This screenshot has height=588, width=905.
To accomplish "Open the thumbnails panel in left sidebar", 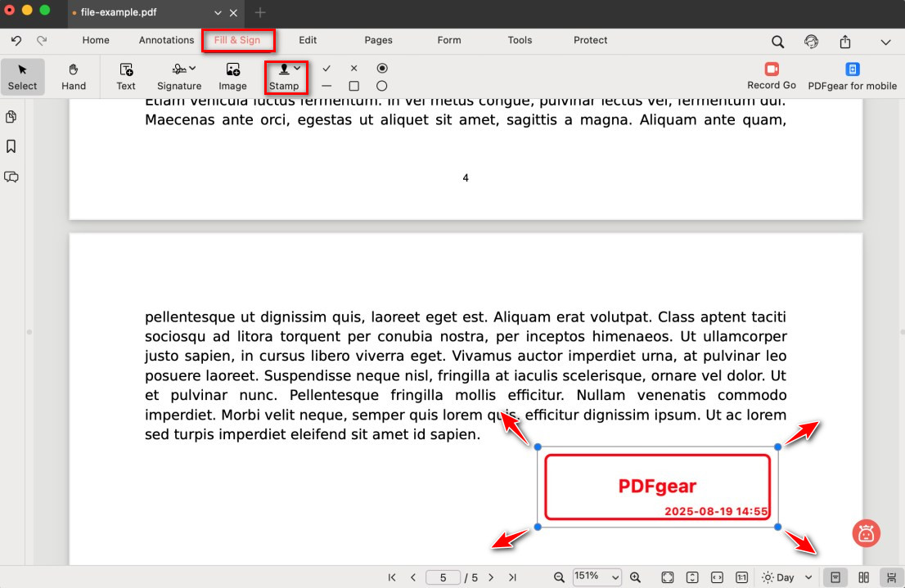I will coord(11,117).
